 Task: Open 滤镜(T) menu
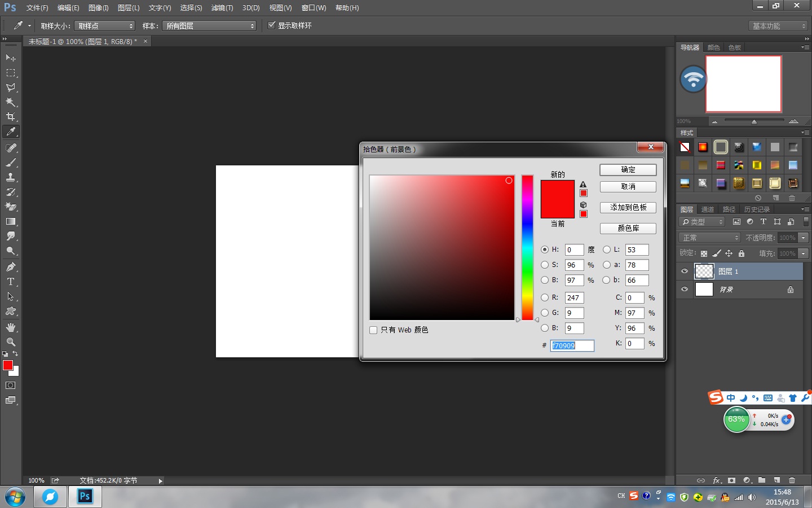pyautogui.click(x=222, y=8)
